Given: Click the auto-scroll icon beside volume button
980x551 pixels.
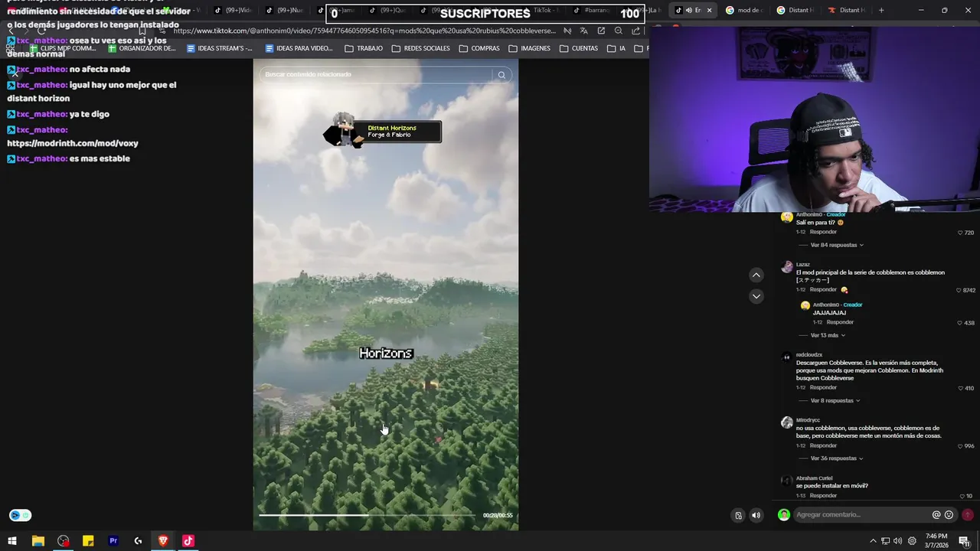Looking at the screenshot, I should 738,515.
